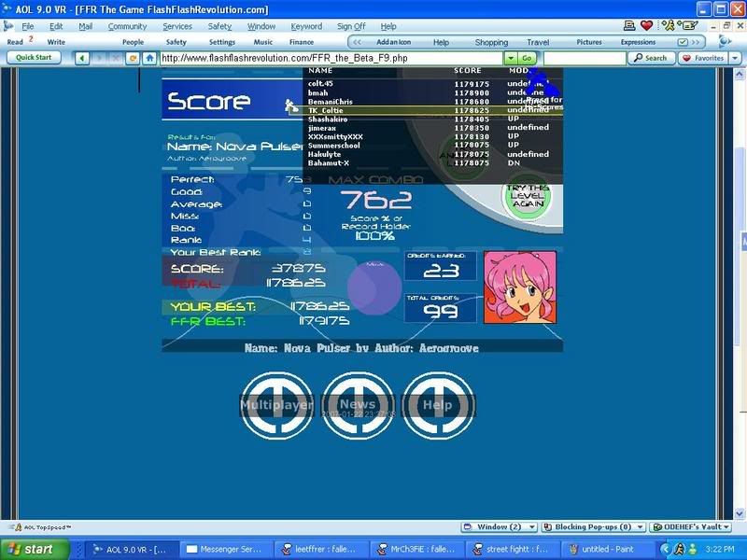Click the Finance toolbar button
The height and width of the screenshot is (560, 747).
click(x=302, y=42)
